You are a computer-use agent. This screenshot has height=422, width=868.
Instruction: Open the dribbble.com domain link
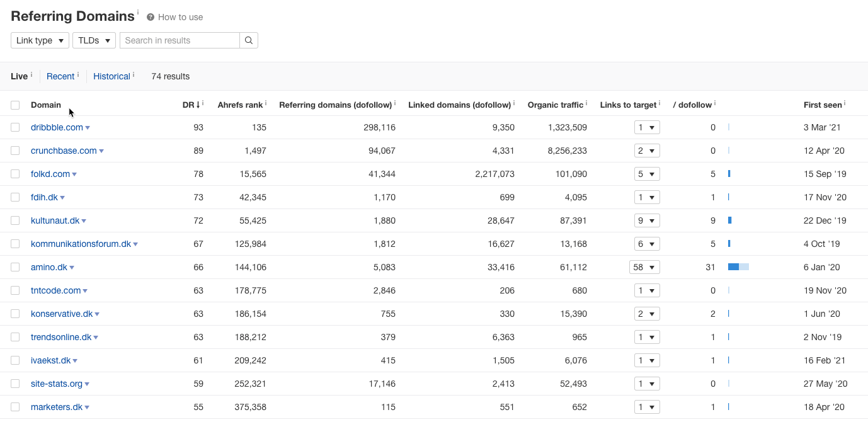[57, 127]
